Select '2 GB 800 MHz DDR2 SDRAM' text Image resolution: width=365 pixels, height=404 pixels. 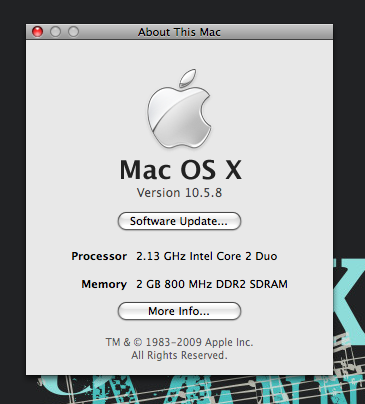tap(212, 284)
